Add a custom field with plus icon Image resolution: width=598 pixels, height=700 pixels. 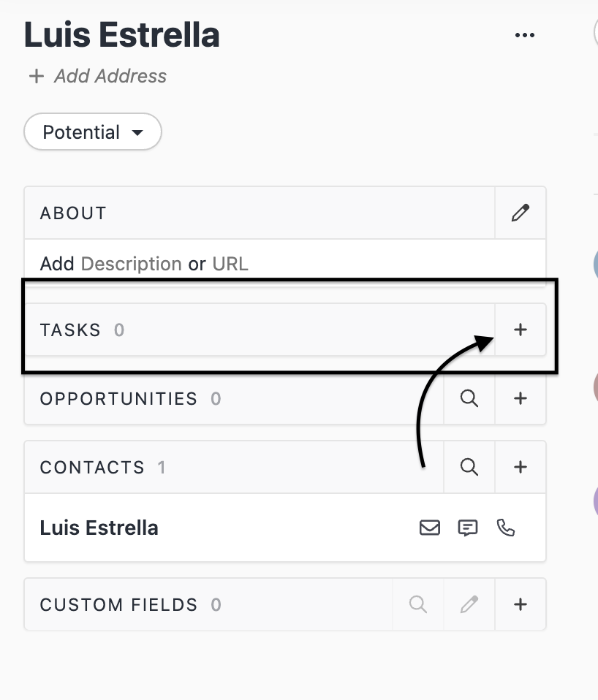click(x=520, y=604)
